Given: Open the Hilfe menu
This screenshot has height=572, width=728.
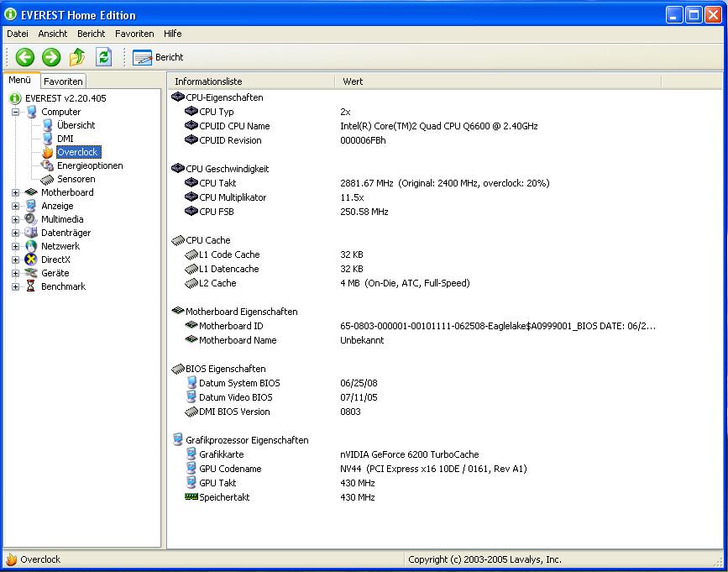Looking at the screenshot, I should [173, 34].
